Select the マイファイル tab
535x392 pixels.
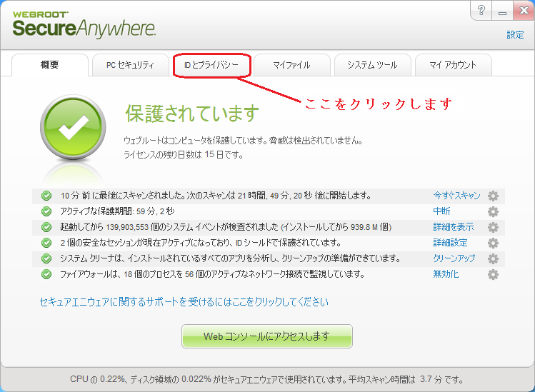coord(291,65)
